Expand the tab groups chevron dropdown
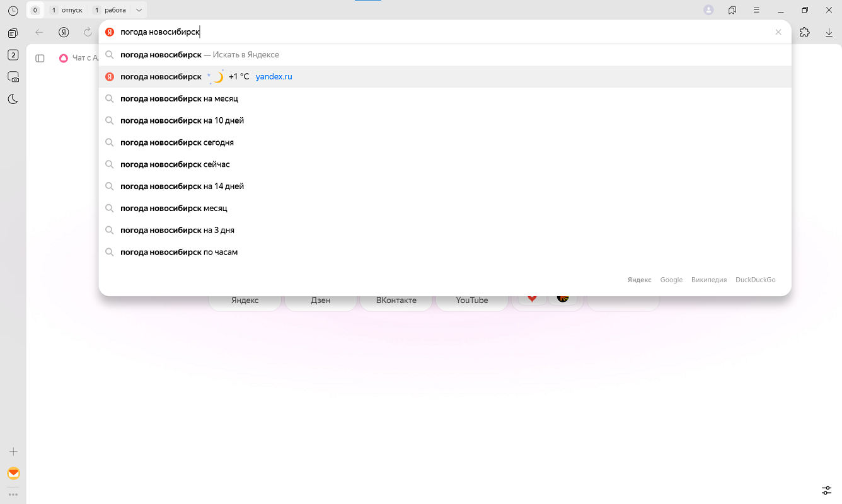This screenshot has height=504, width=842. click(x=139, y=10)
